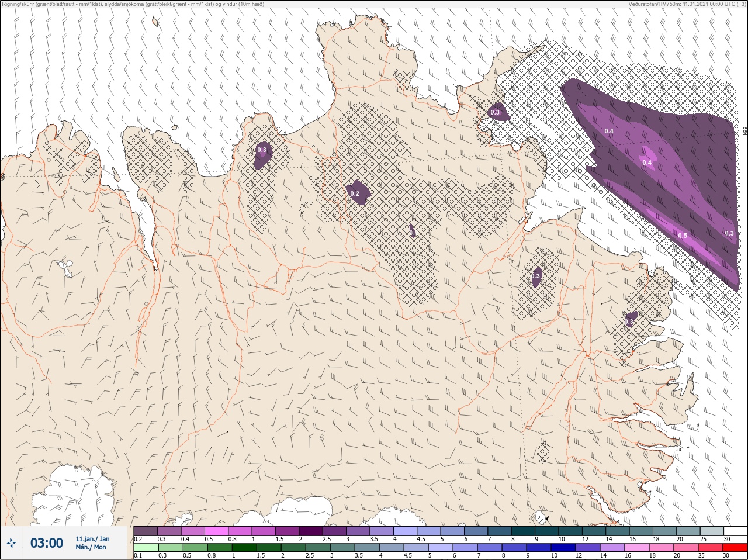The image size is (748, 560).
Task: Click the 0.2 precipitation contour label on map
Action: pos(355,193)
